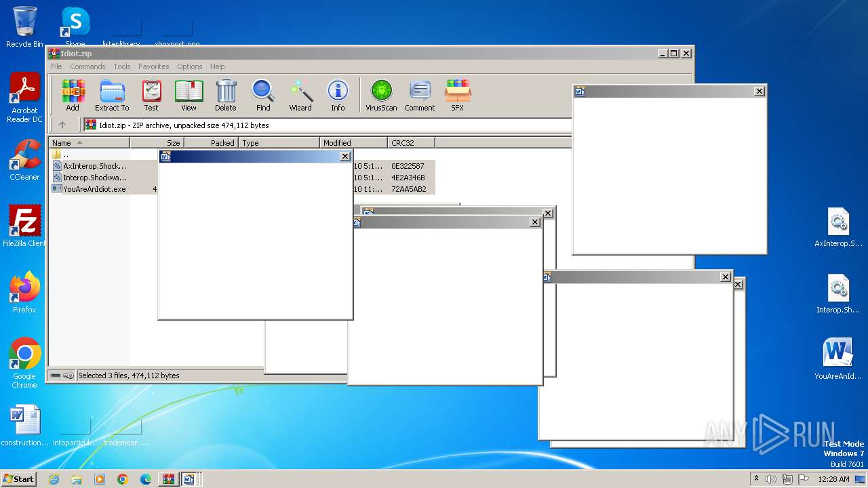This screenshot has width=868, height=488.
Task: Select the construction... document on desktop
Action: click(25, 426)
